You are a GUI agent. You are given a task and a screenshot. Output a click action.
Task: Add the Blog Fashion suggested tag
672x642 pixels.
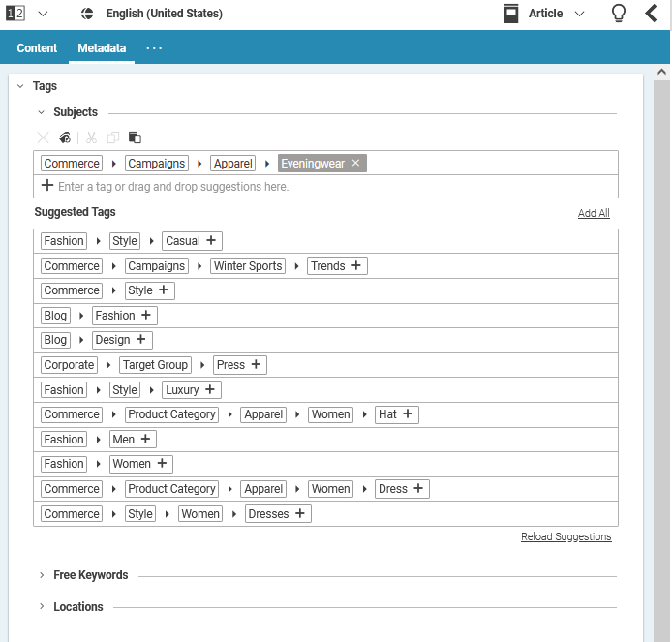[146, 315]
